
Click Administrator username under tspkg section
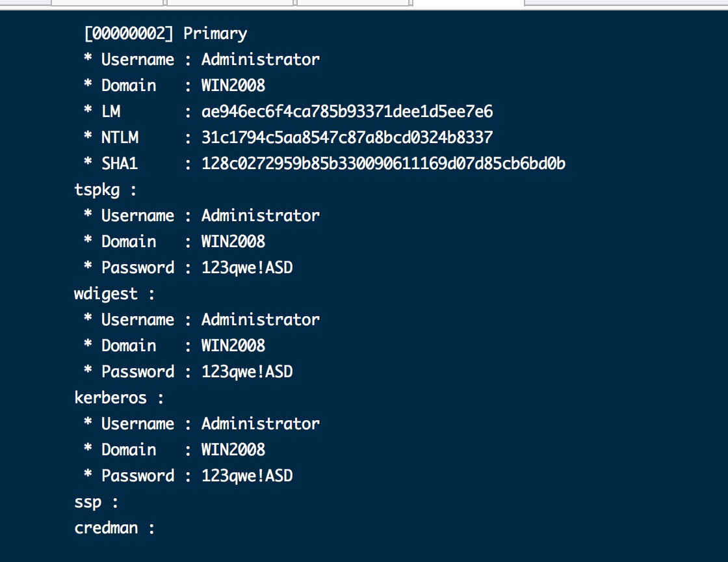click(x=261, y=215)
